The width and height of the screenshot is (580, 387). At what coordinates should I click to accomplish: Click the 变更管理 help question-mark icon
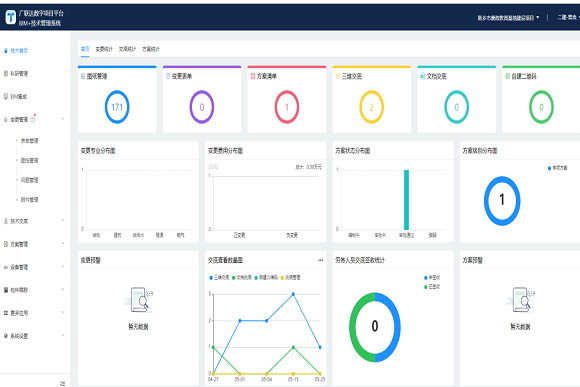tap(33, 120)
